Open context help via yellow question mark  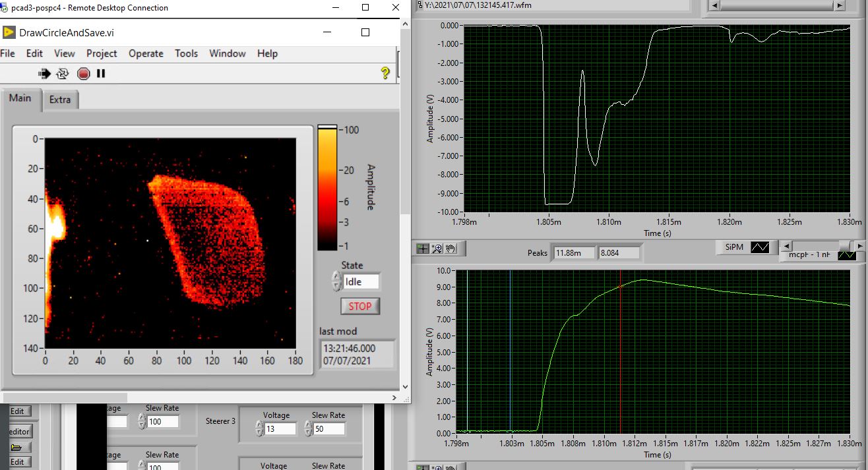(x=386, y=74)
